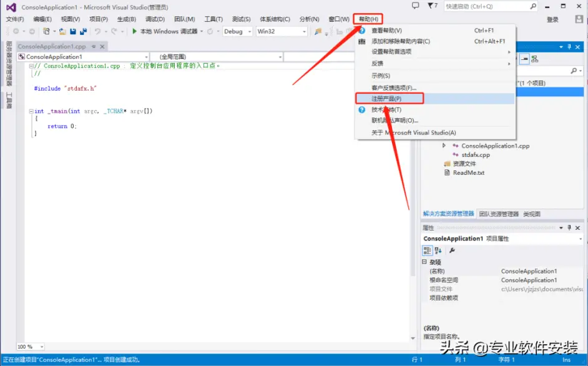
Task: Open the 100 % zoom dropdown
Action: pos(42,347)
